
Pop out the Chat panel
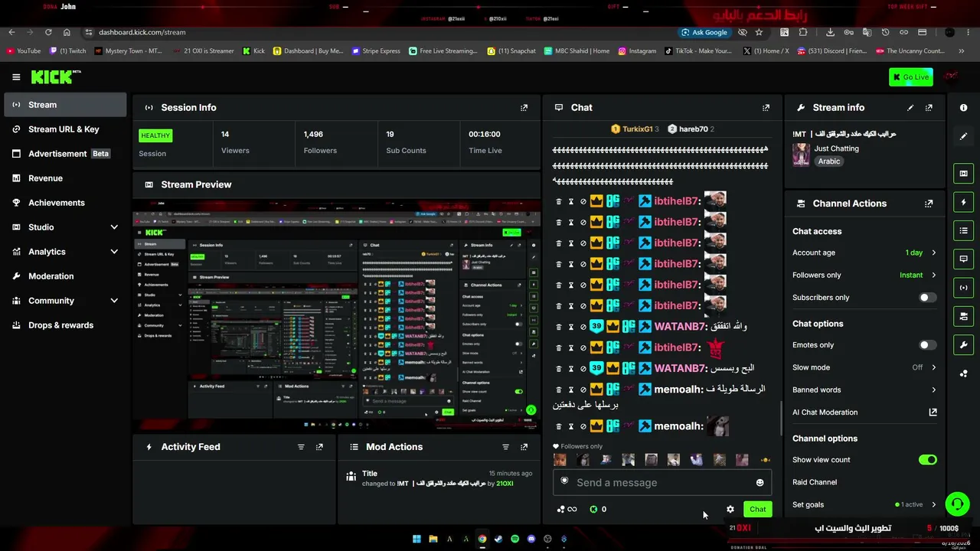[x=766, y=108]
